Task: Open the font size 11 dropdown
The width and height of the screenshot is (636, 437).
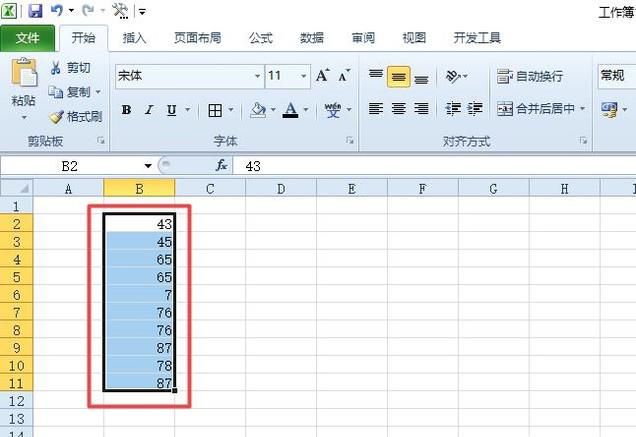Action: [x=303, y=76]
